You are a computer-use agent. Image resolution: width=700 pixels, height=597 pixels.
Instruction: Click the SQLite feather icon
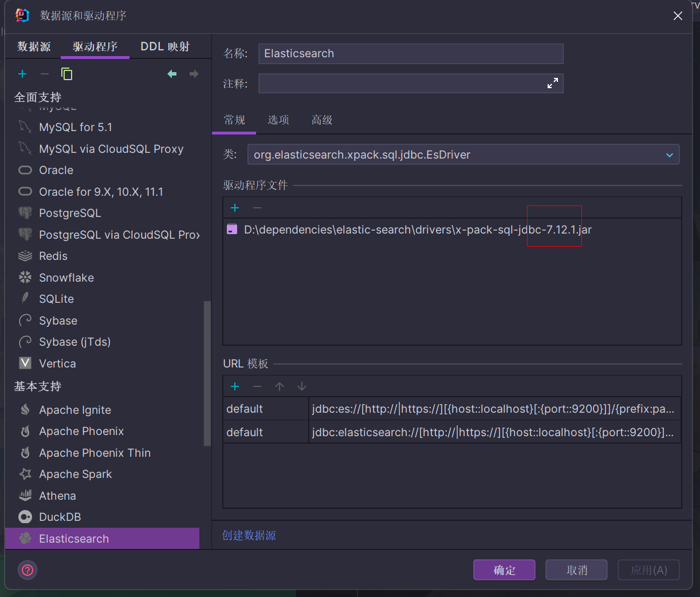pyautogui.click(x=25, y=299)
